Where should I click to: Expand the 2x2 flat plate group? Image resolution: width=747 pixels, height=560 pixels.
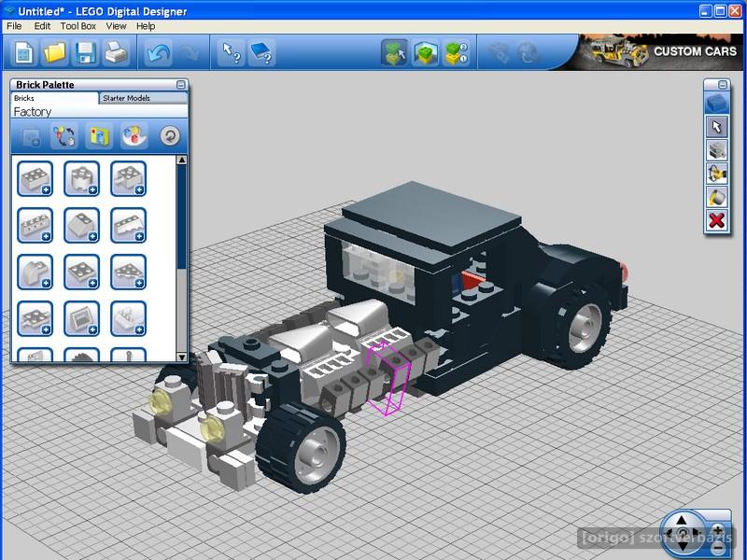pyautogui.click(x=81, y=272)
